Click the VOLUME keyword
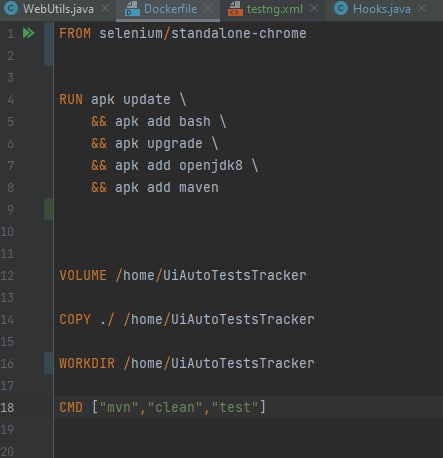The width and height of the screenshot is (443, 458). pyautogui.click(x=83, y=276)
